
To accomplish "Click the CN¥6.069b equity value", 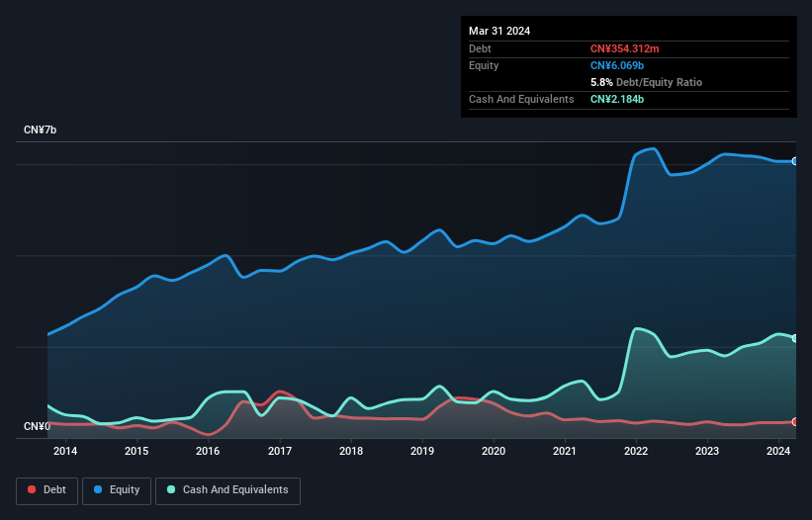I will click(617, 65).
